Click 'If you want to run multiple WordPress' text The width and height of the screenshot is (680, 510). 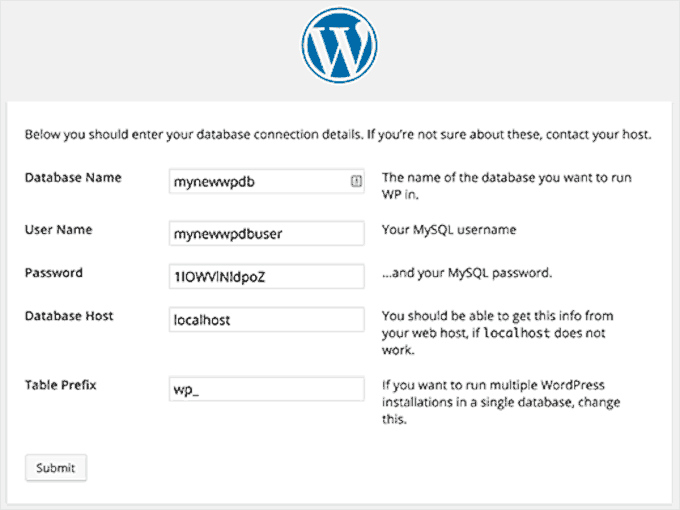click(x=501, y=402)
